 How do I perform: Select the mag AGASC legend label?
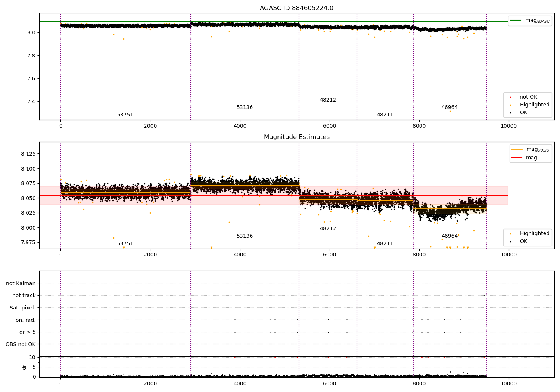pyautogui.click(x=537, y=21)
